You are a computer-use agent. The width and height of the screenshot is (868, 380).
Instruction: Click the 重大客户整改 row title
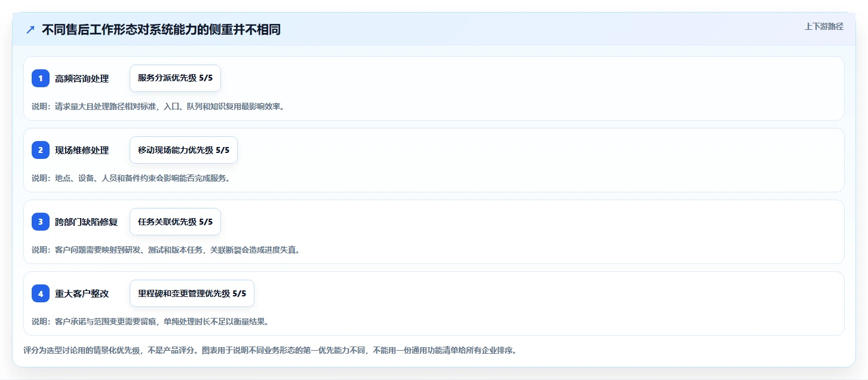(82, 293)
